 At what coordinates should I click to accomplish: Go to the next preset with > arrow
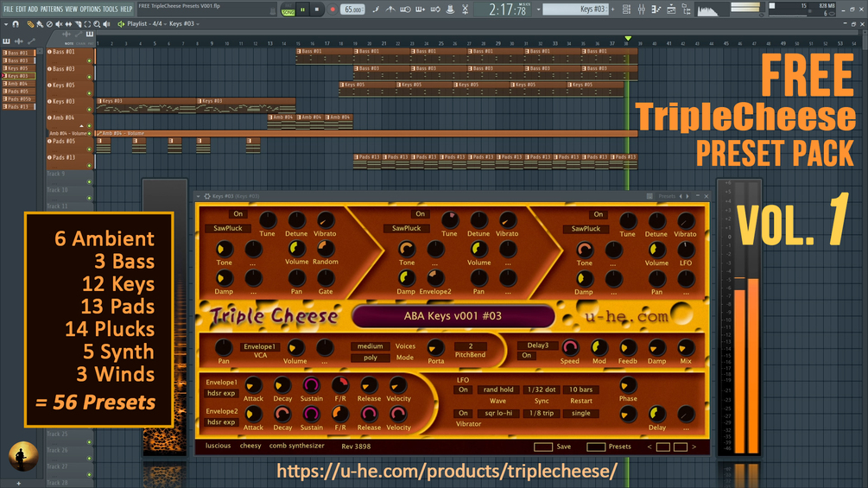pyautogui.click(x=694, y=447)
